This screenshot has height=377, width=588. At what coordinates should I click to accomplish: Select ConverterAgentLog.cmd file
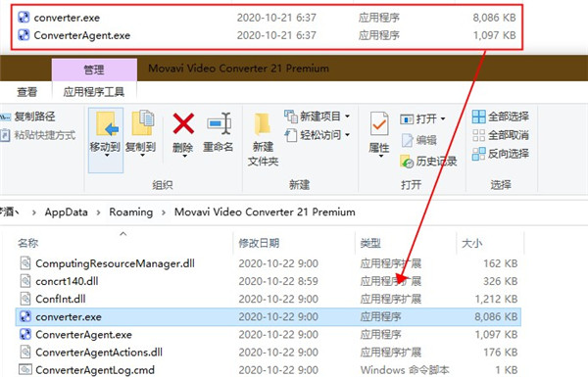coord(269,370)
